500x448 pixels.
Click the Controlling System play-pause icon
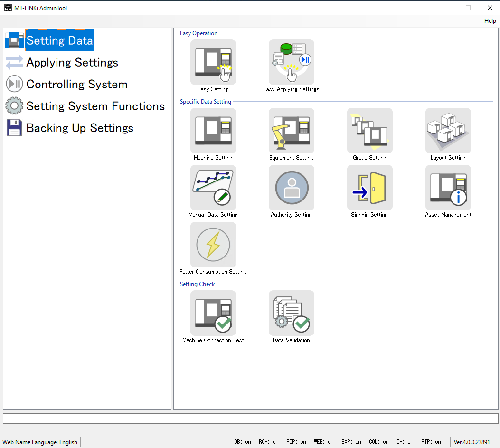tap(14, 84)
